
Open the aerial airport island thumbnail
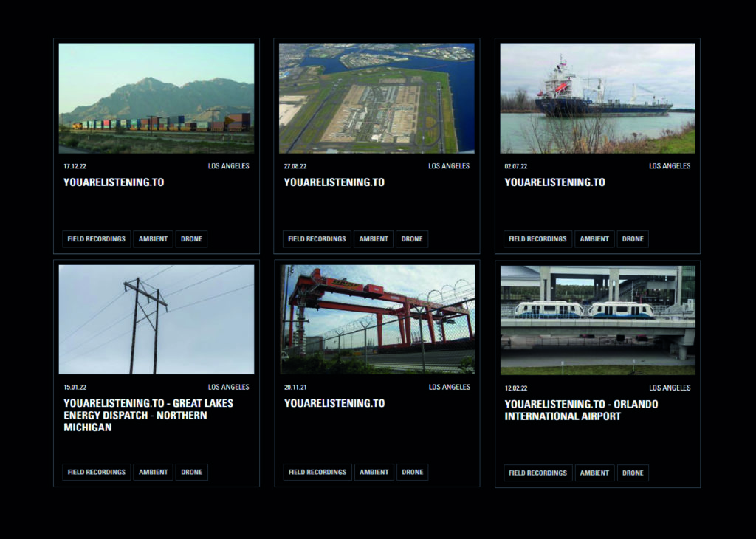377,98
